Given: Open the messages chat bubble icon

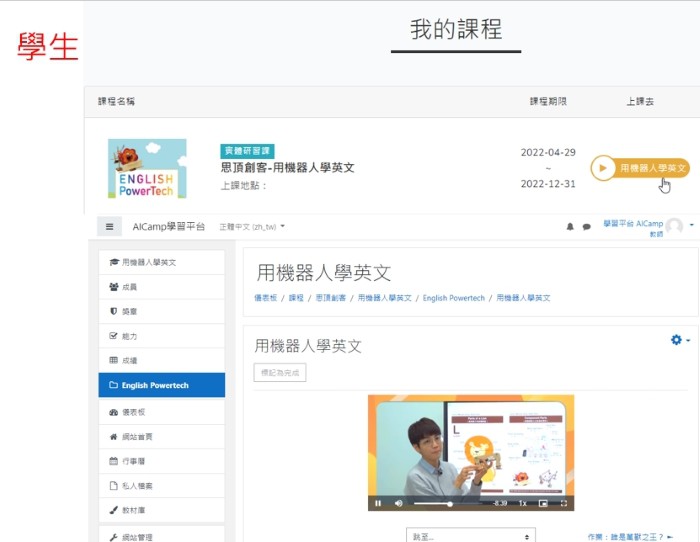Looking at the screenshot, I should pos(586,227).
